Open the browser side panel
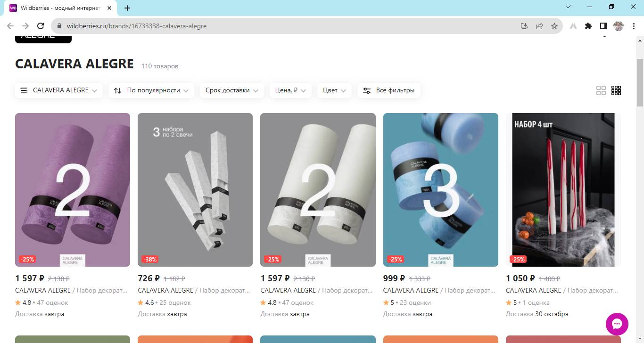This screenshot has width=644, height=343. pyautogui.click(x=603, y=26)
